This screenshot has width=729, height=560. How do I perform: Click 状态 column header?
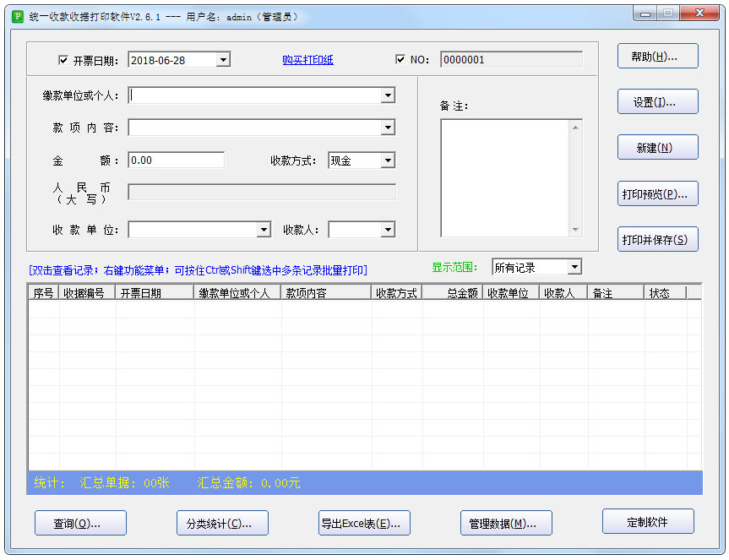666,293
